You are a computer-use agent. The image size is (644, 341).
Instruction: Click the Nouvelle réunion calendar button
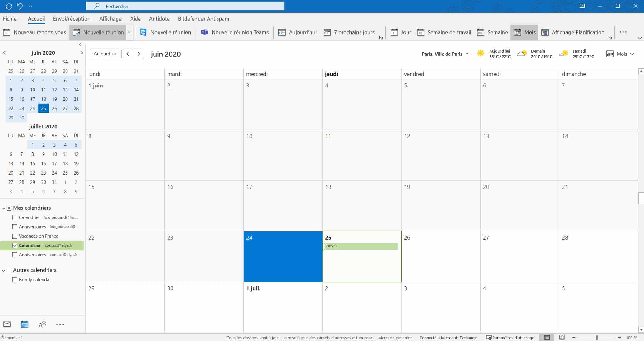pos(98,32)
